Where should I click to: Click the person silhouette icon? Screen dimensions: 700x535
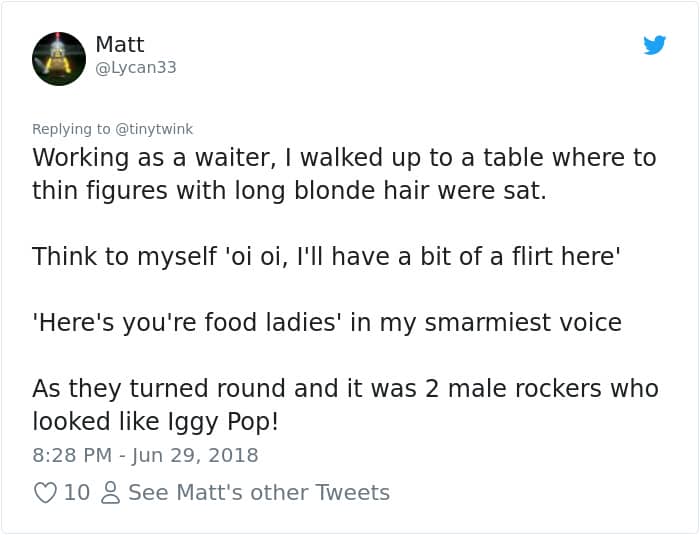[x=111, y=492]
